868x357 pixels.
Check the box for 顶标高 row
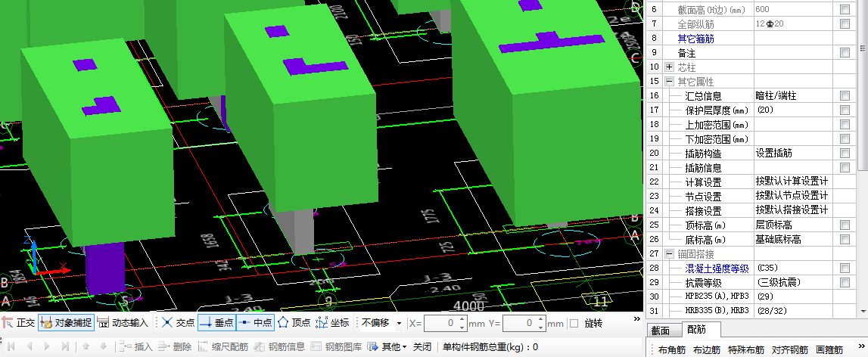(x=845, y=225)
